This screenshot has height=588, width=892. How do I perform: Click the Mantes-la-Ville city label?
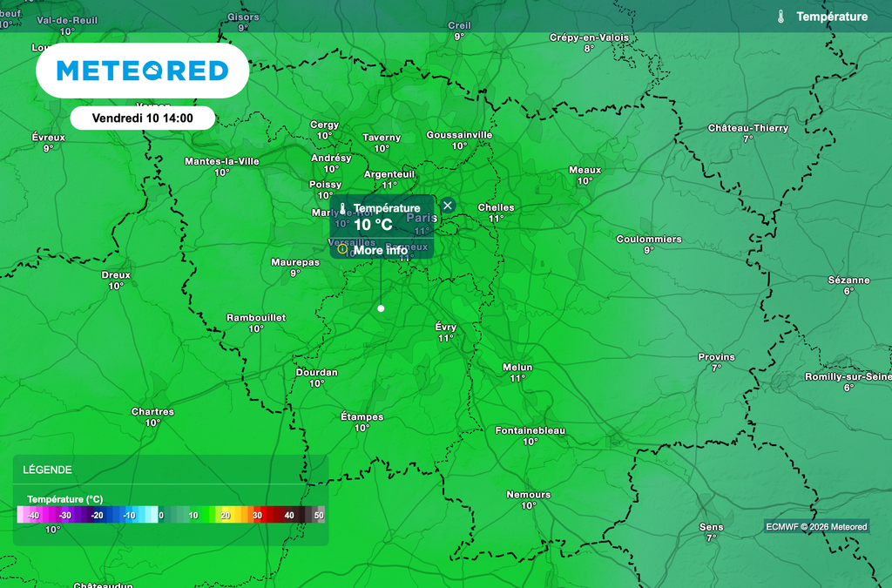point(221,161)
